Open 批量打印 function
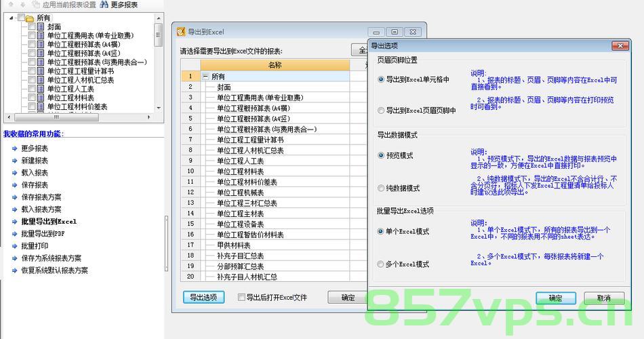The image size is (644, 339). click(x=35, y=245)
